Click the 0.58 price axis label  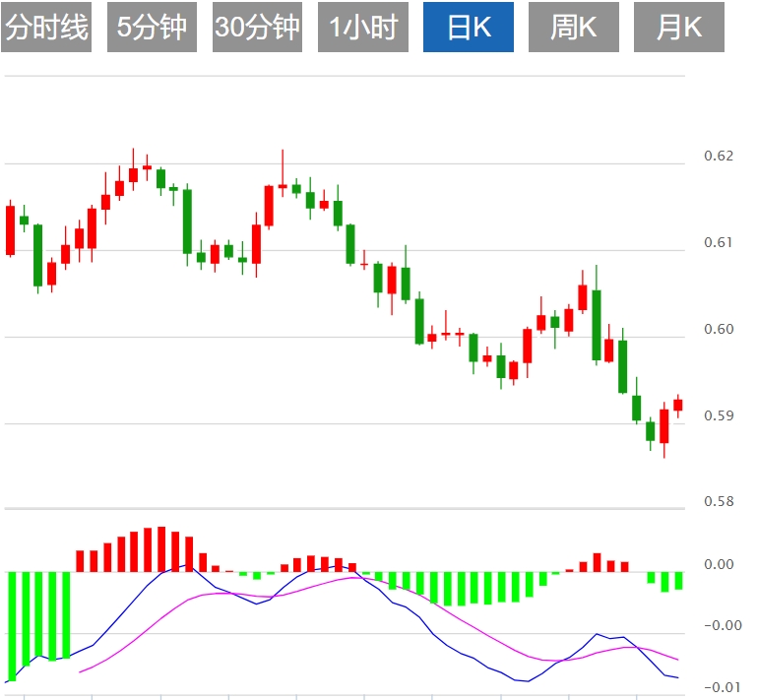click(x=720, y=502)
